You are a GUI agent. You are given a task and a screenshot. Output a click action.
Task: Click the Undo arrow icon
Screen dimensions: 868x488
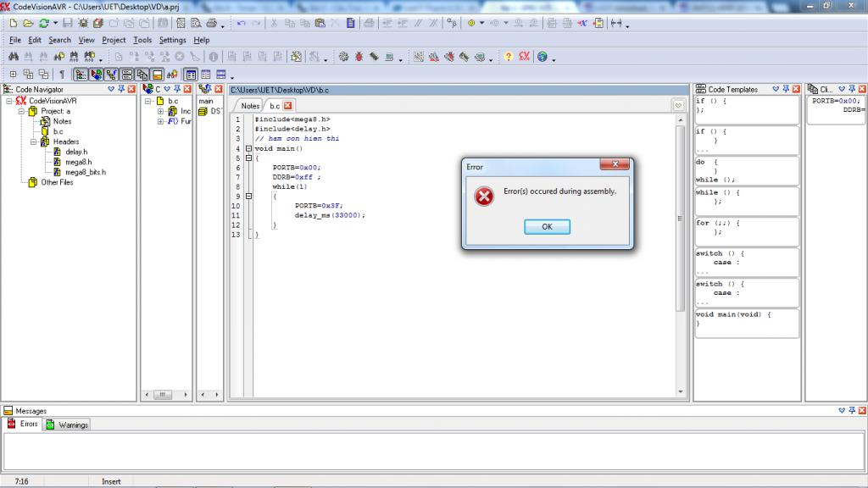point(242,23)
